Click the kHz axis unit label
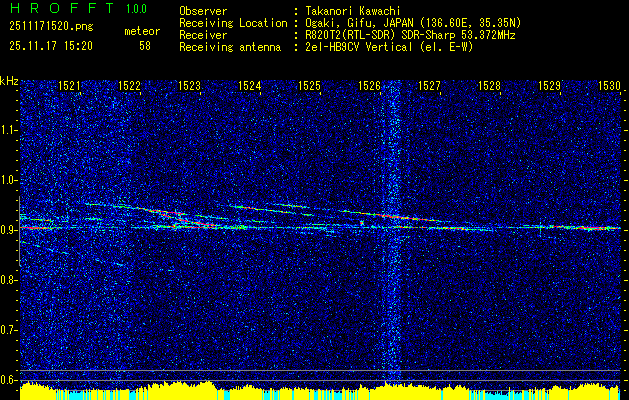 [9, 81]
